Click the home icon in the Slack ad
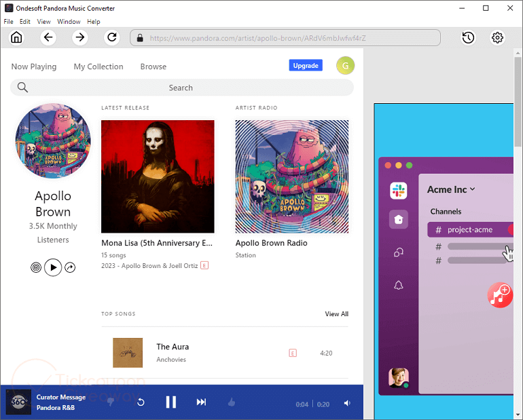This screenshot has width=523, height=420. click(x=399, y=219)
